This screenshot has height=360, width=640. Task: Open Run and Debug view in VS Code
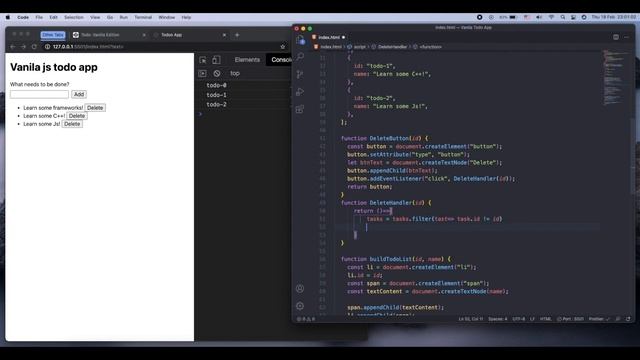click(x=300, y=92)
